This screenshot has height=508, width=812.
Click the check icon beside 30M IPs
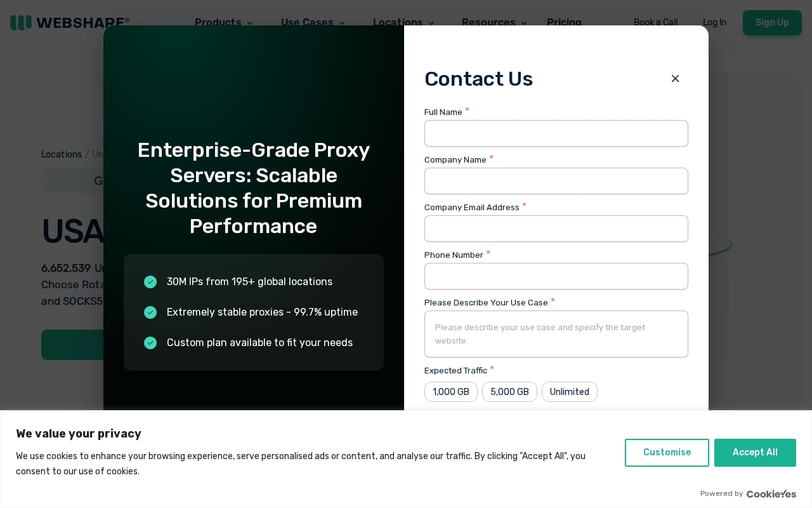(150, 282)
